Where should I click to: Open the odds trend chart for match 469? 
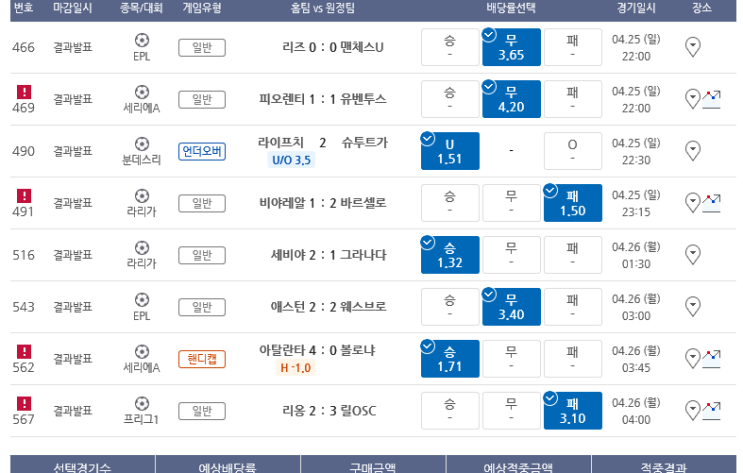point(711,99)
